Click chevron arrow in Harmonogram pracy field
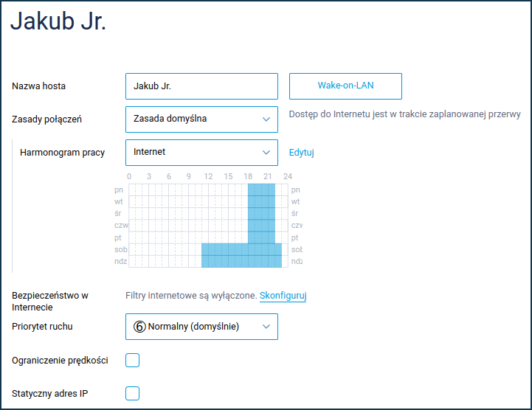 pyautogui.click(x=266, y=153)
